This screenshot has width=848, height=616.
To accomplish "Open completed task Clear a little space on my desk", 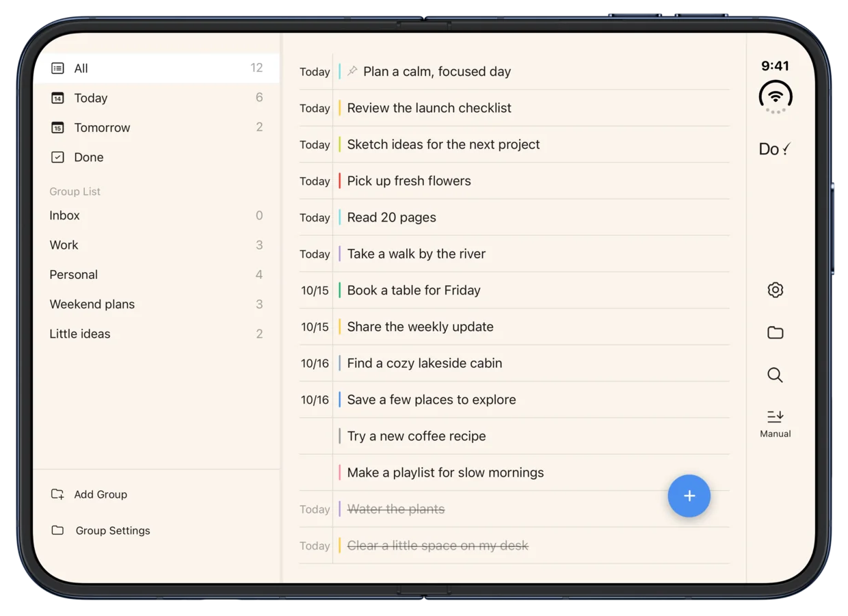I will 514,546.
